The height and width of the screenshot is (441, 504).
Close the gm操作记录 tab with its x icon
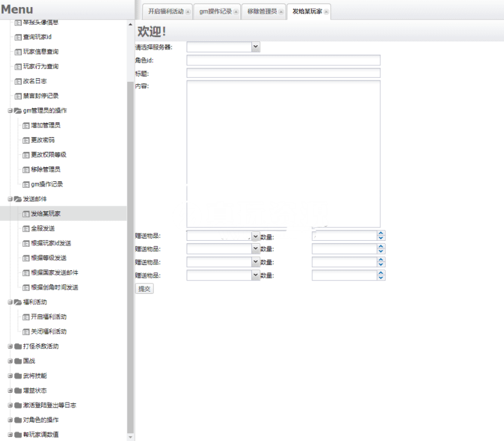(236, 12)
